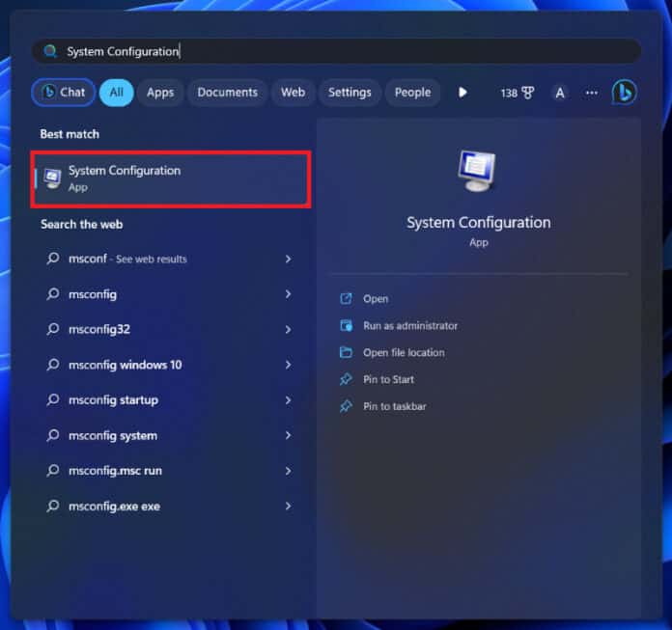This screenshot has width=672, height=630.
Task: Click Open in the app details pane
Action: [x=376, y=299]
